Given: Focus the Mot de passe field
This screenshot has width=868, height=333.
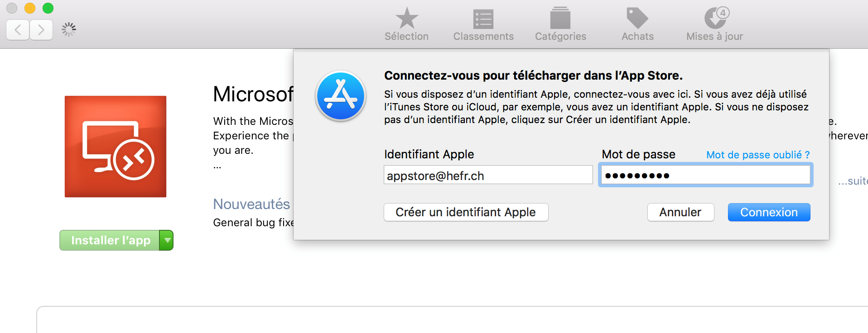Looking at the screenshot, I should click(705, 175).
